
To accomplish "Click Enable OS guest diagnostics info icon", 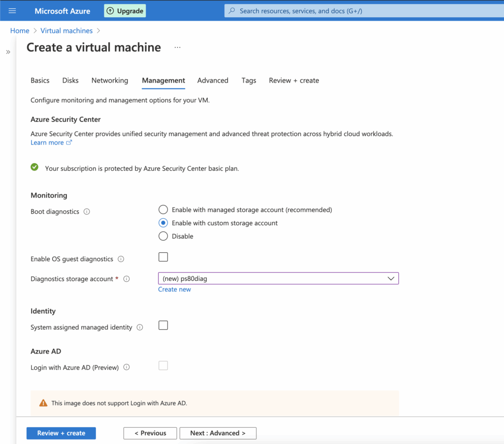I will pyautogui.click(x=121, y=259).
